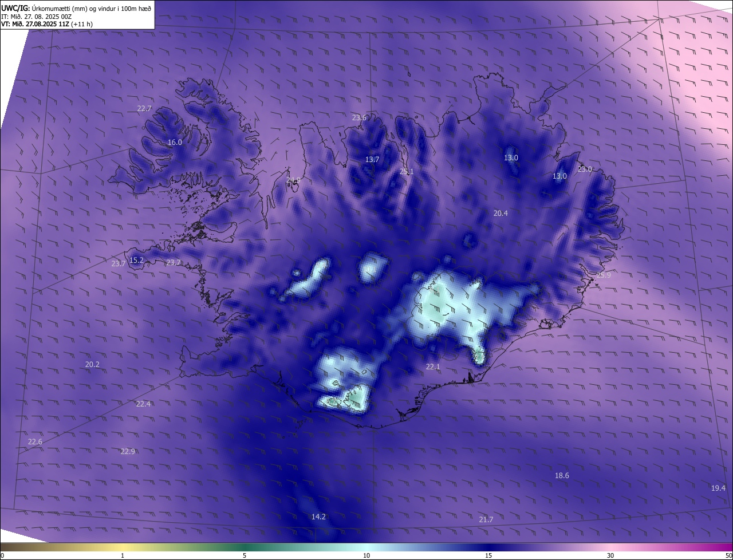Click the 23.0 value label
Viewport: 733px width, 560px height.
click(x=585, y=169)
